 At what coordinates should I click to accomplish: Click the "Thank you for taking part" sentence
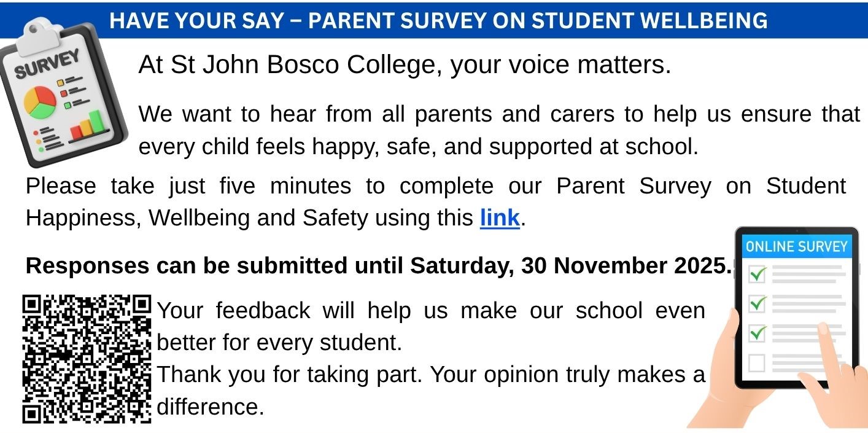point(430,375)
